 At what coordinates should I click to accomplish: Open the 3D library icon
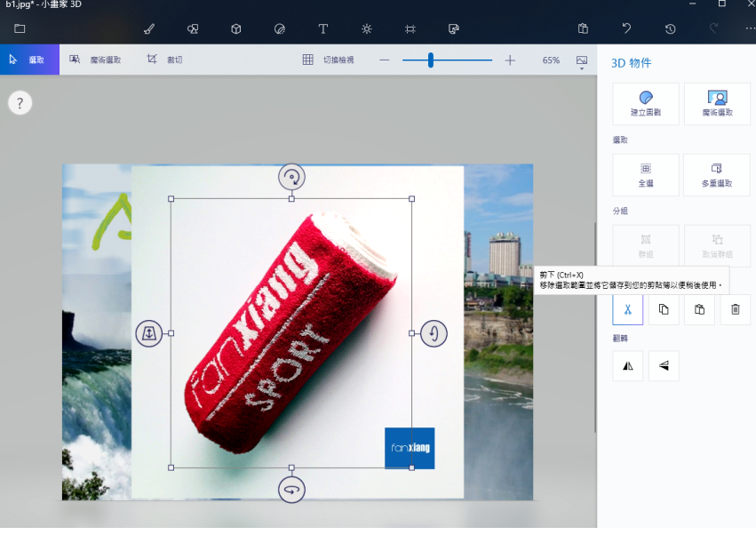pyautogui.click(x=454, y=29)
